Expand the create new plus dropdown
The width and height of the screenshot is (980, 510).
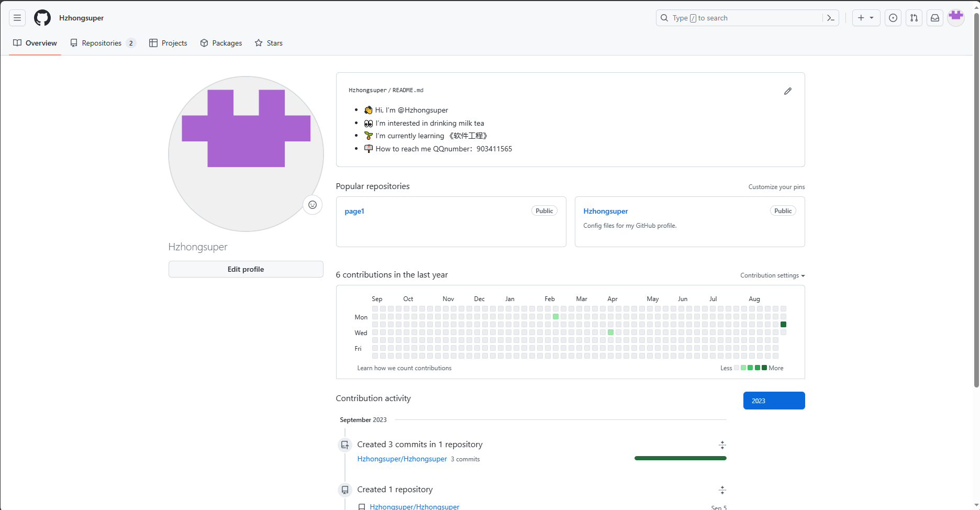pyautogui.click(x=866, y=18)
